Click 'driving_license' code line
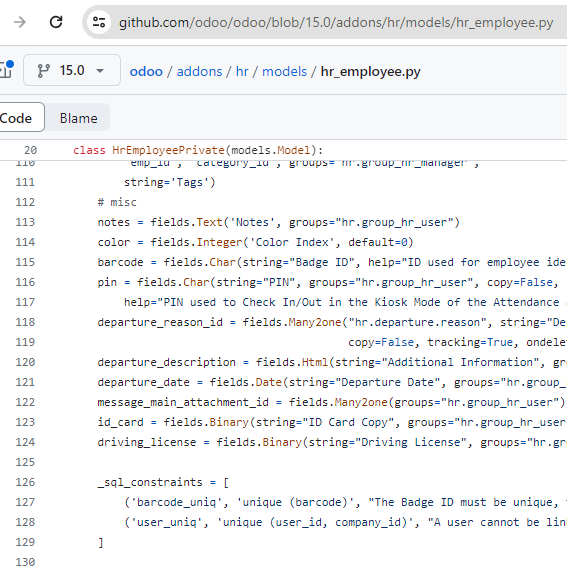This screenshot has height=568, width=567. tap(332, 442)
